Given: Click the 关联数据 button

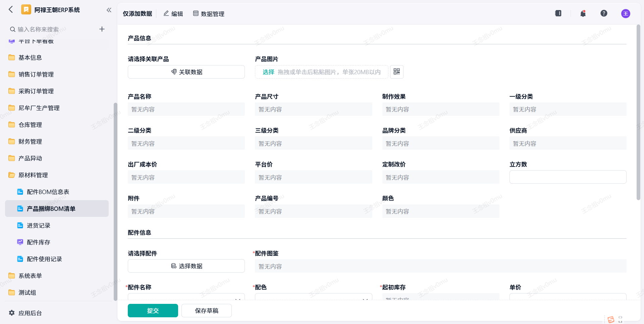Looking at the screenshot, I should coord(186,72).
